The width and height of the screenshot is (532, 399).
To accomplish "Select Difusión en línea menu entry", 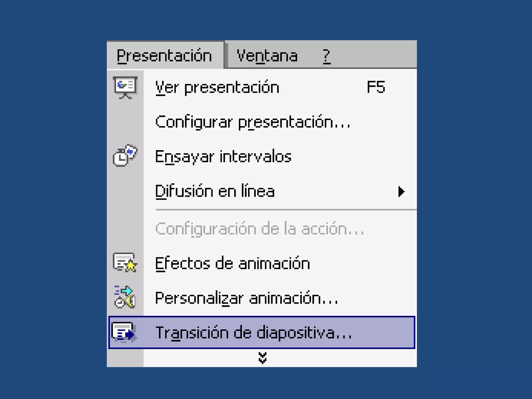I will click(215, 192).
